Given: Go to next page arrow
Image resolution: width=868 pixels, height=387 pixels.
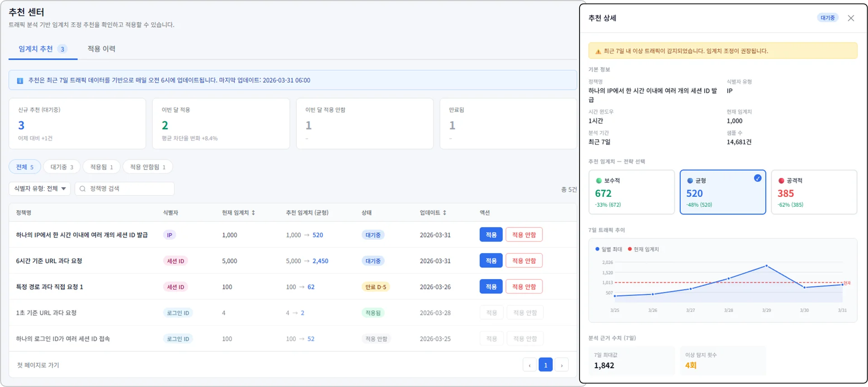Looking at the screenshot, I should click(x=561, y=365).
